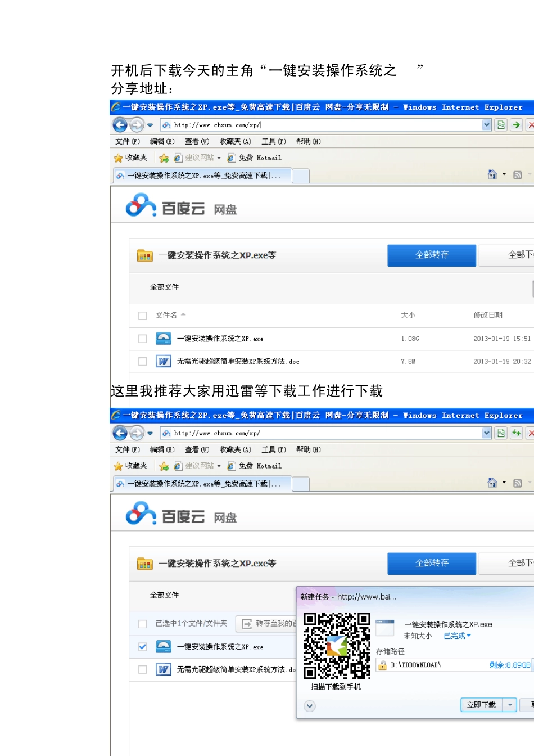
Task: Open 文件(F) menu in upper browser window
Action: point(128,141)
